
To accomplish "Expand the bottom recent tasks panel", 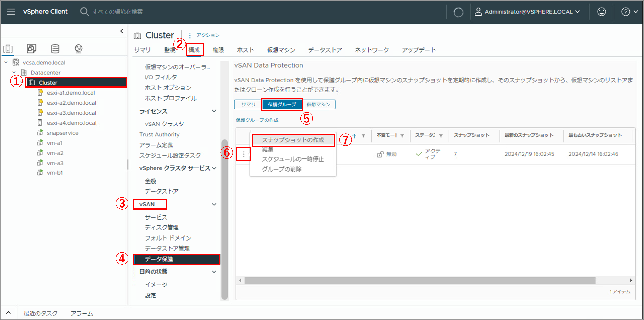I will pos(8,313).
